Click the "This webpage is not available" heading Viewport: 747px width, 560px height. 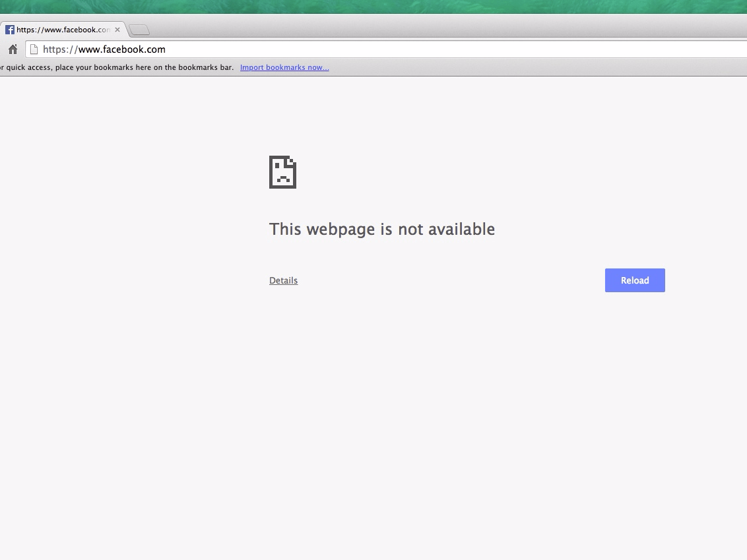click(382, 229)
